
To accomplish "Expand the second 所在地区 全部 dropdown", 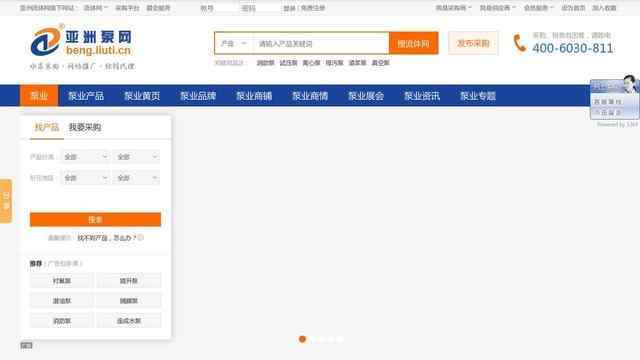I will coord(136,178).
